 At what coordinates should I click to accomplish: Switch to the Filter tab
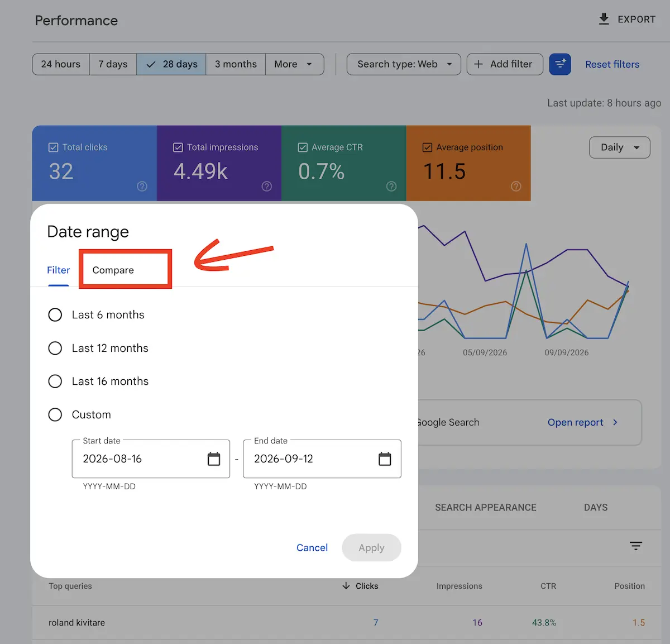[59, 270]
